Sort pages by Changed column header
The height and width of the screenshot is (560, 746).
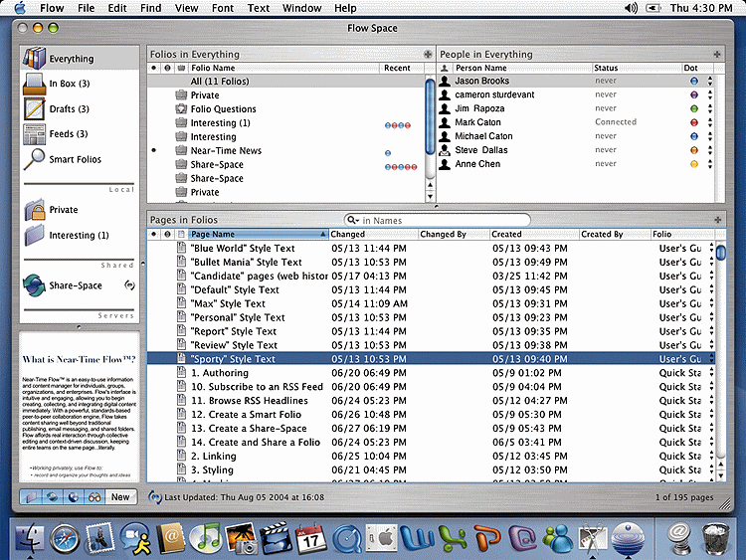click(x=372, y=235)
